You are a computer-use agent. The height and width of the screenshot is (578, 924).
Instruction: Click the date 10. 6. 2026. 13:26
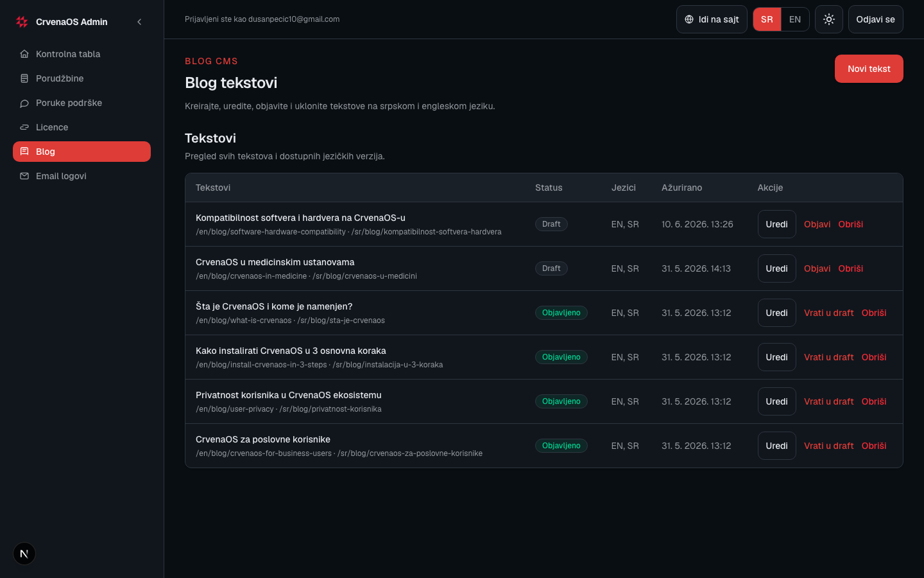[697, 224]
